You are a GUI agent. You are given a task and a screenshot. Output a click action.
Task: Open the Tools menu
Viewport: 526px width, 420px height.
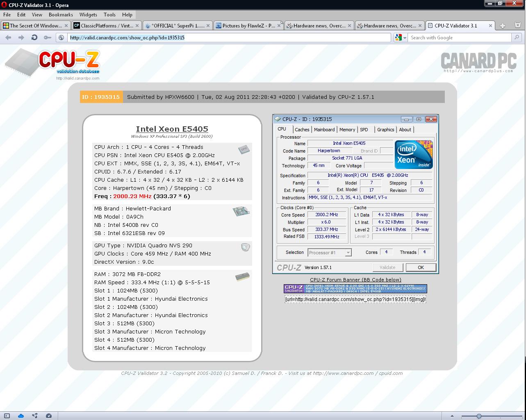pyautogui.click(x=109, y=14)
